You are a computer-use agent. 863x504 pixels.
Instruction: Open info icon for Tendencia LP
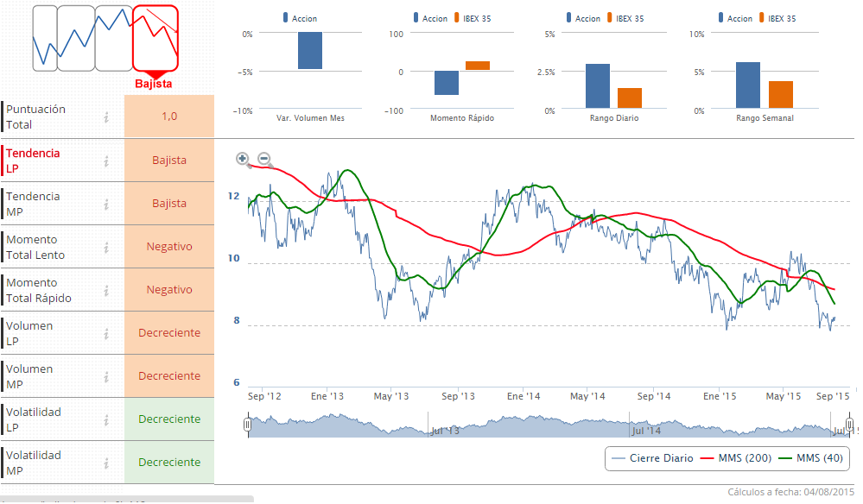tap(106, 161)
